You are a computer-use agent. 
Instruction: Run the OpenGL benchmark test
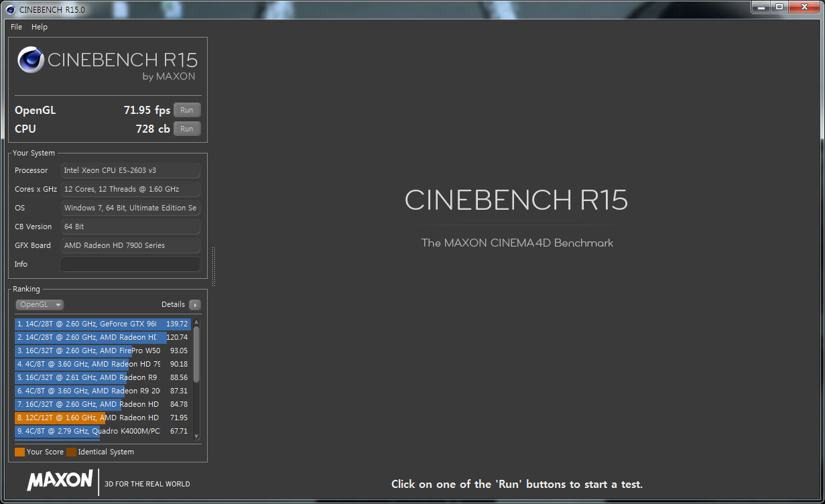pos(187,110)
